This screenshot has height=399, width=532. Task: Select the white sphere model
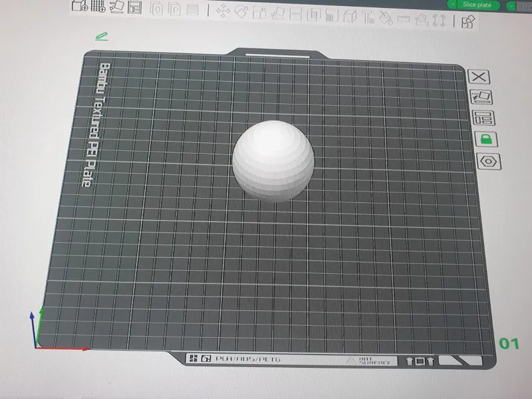pyautogui.click(x=273, y=161)
